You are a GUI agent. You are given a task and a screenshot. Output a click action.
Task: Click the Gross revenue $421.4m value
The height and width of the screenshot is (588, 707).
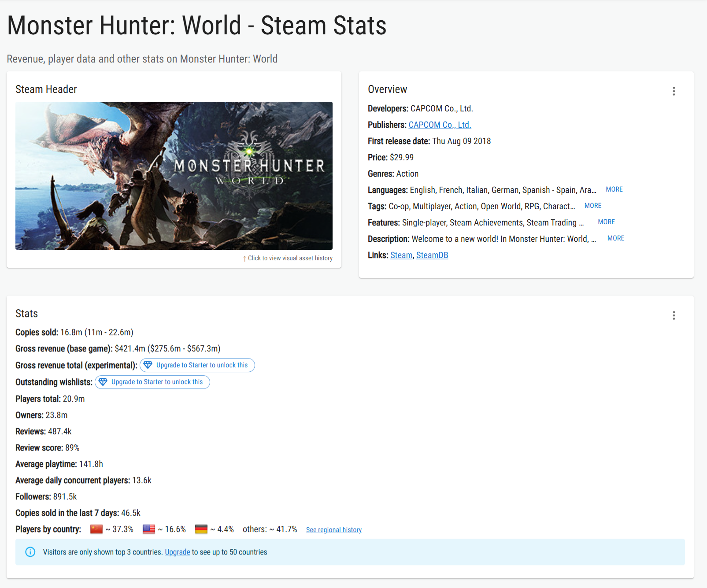pyautogui.click(x=167, y=348)
